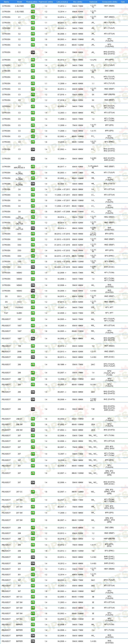The height and width of the screenshot is (644, 128).
Task: Click the 06.2017 -> production date cell
Action: tap(62, 167)
